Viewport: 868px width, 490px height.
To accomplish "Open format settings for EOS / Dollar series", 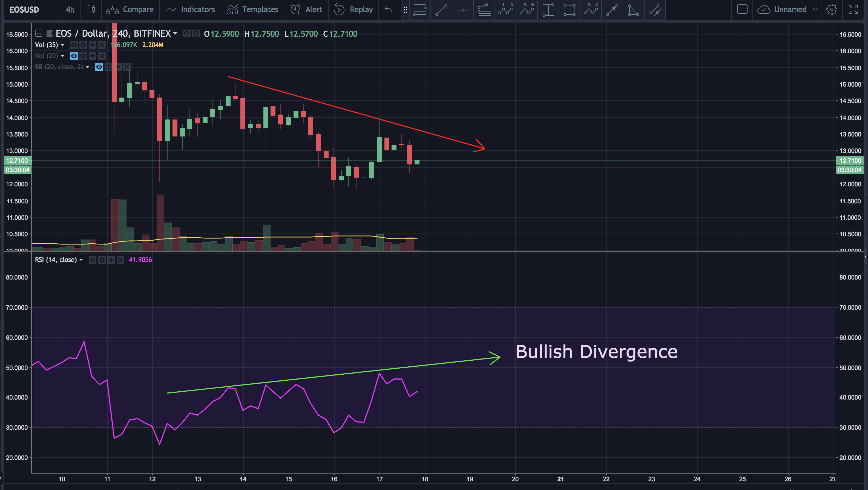I will click(x=196, y=33).
